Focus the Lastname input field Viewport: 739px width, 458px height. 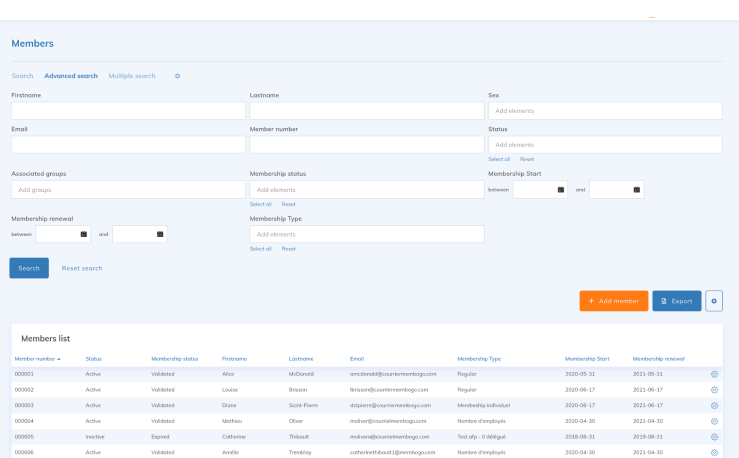coord(367,111)
